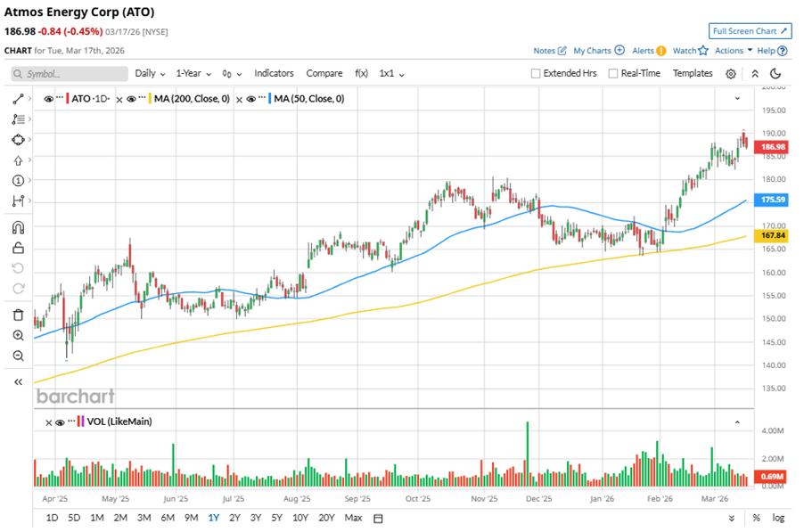804x532 pixels.
Task: Switch to dark mode with moon icon
Action: coord(775,74)
